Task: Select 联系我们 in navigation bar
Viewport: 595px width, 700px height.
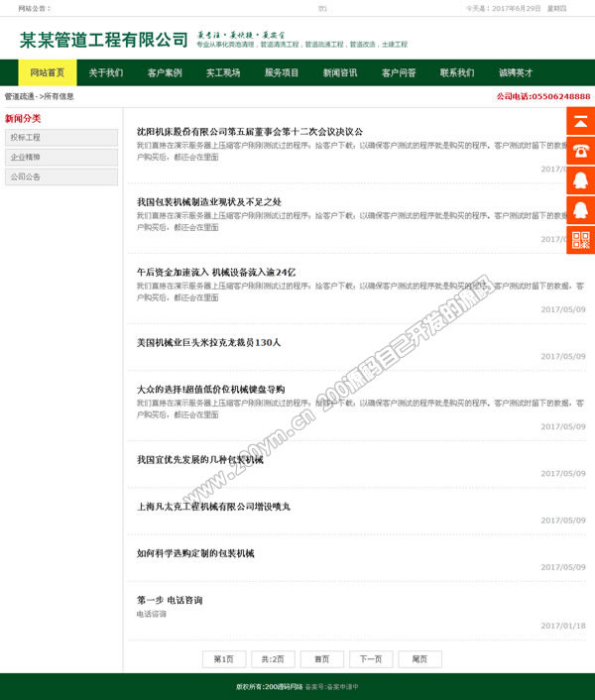Action: (457, 72)
